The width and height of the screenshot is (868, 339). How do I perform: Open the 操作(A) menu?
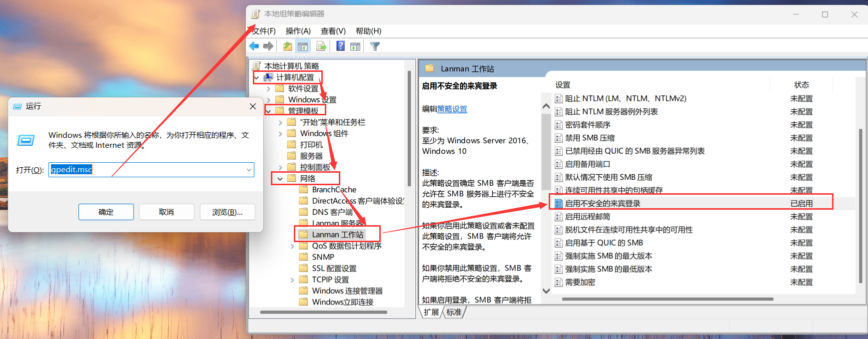click(298, 31)
